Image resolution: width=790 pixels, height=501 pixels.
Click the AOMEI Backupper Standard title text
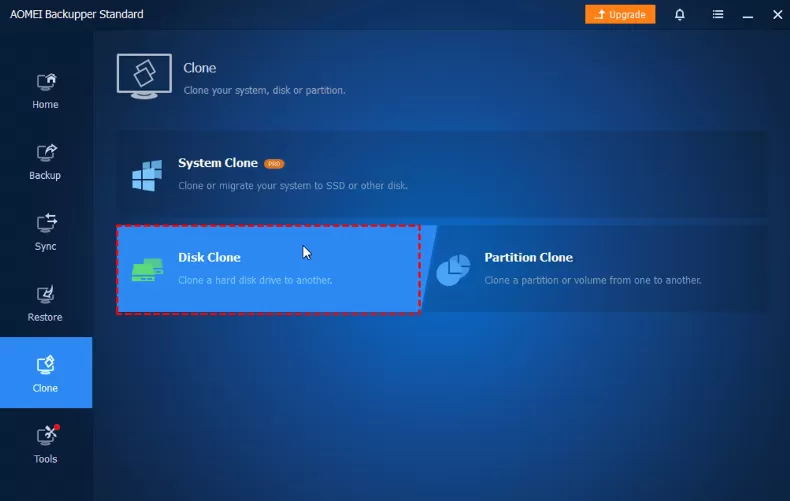click(x=77, y=14)
